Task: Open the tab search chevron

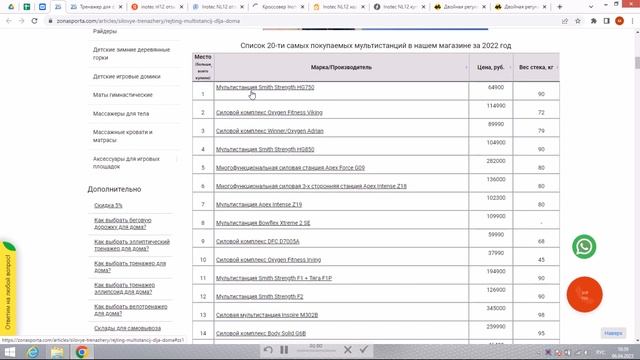Action: (x=591, y=7)
